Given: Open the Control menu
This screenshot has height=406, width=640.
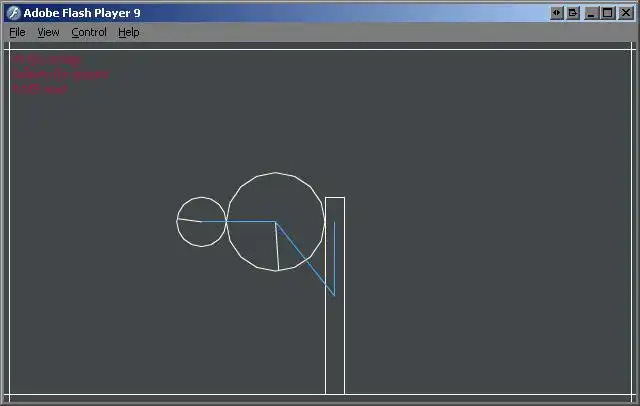Looking at the screenshot, I should (x=89, y=32).
